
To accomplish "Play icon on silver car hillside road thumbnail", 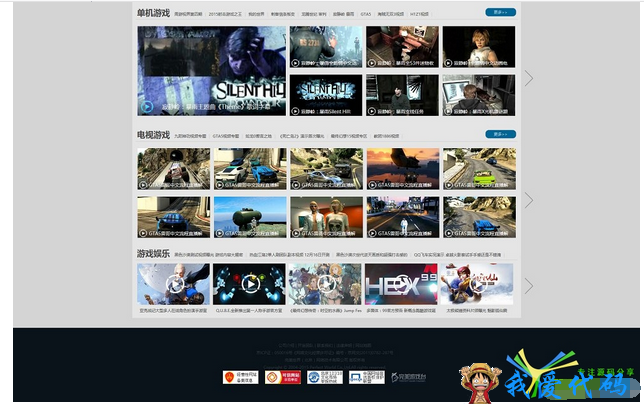I will 296,185.
